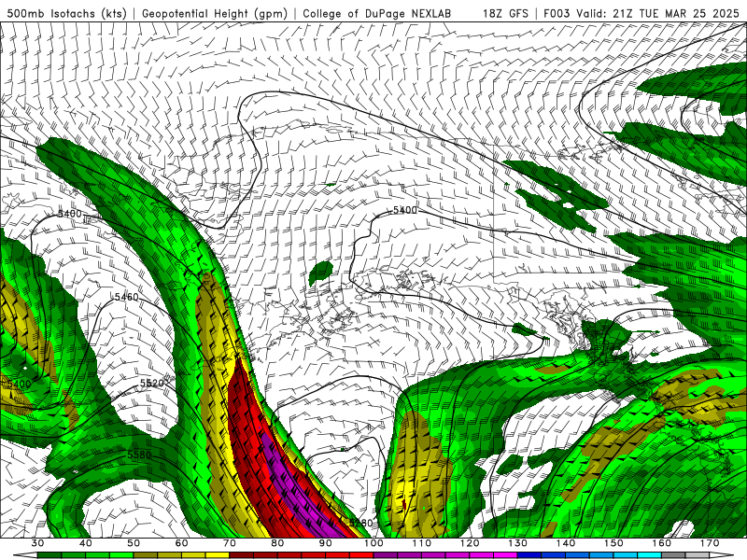Viewport: 747px width, 560px height.
Task: Select the '500mb Isotachs (kts)' title text
Action: pyautogui.click(x=67, y=13)
